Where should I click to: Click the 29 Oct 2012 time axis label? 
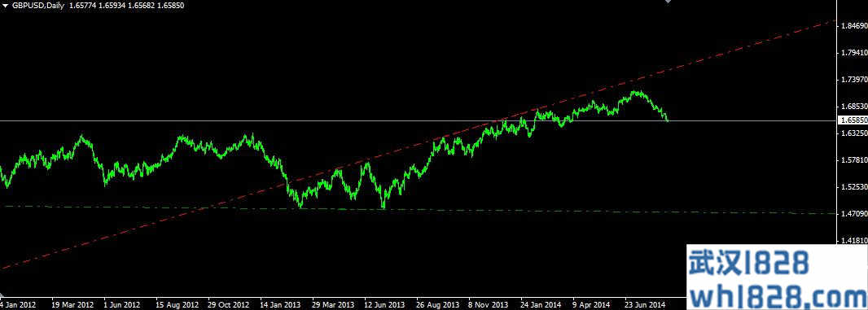(229, 304)
